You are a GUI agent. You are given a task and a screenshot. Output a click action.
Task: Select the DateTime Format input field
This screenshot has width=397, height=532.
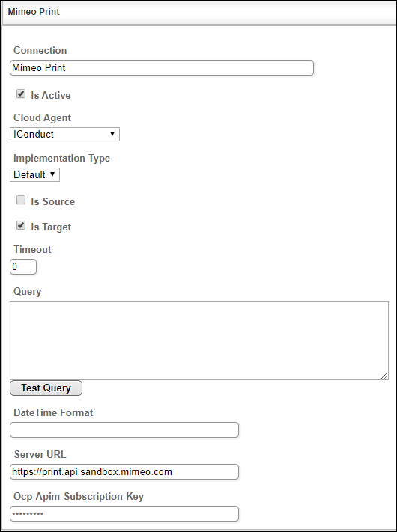(x=124, y=430)
